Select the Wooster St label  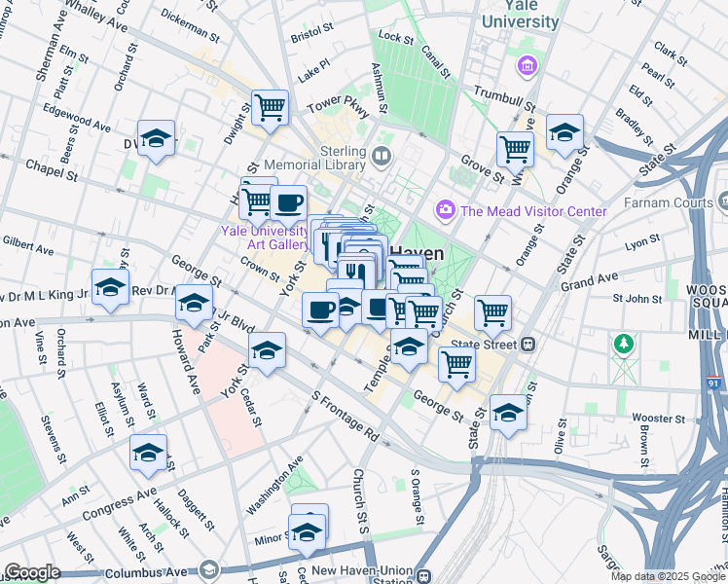click(658, 419)
